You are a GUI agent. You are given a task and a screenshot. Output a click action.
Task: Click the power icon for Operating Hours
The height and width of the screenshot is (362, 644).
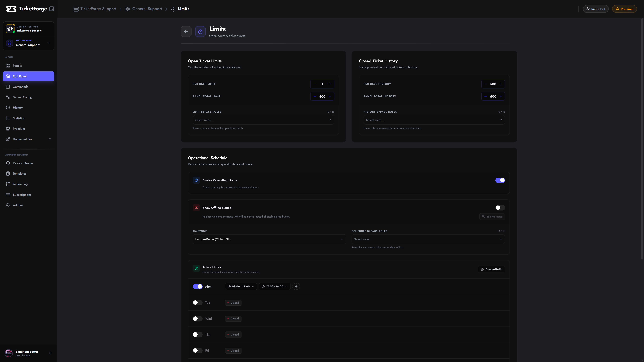pyautogui.click(x=196, y=180)
